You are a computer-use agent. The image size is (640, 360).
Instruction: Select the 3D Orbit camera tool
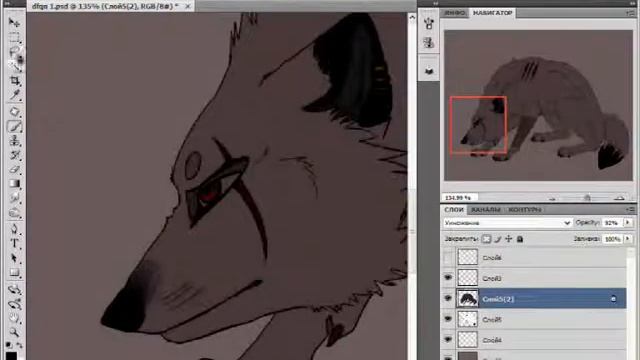[x=14, y=304]
